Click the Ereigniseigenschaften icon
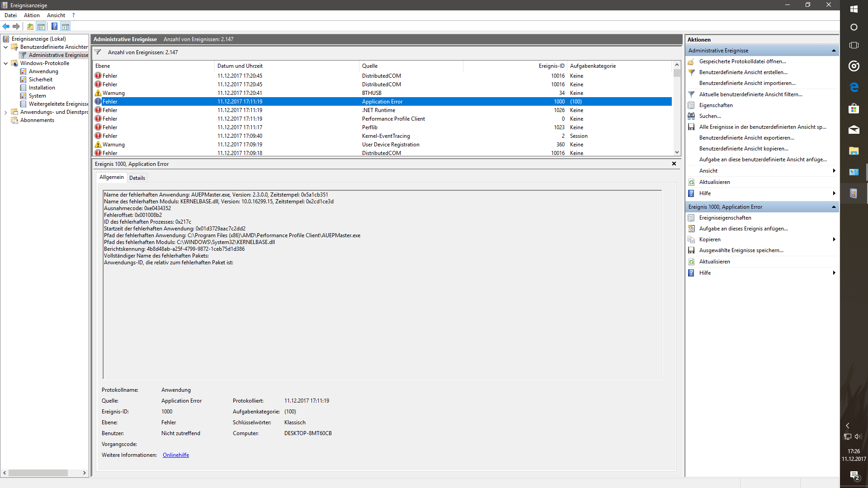The height and width of the screenshot is (488, 868). pyautogui.click(x=691, y=218)
